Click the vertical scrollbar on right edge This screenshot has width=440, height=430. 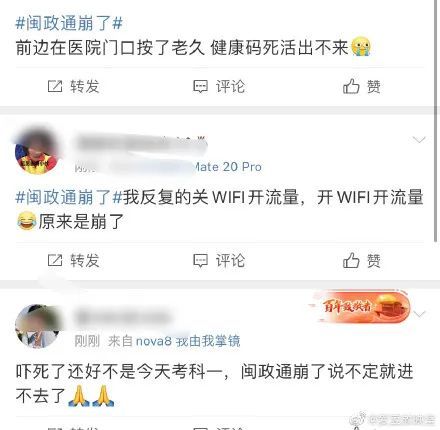point(436,120)
